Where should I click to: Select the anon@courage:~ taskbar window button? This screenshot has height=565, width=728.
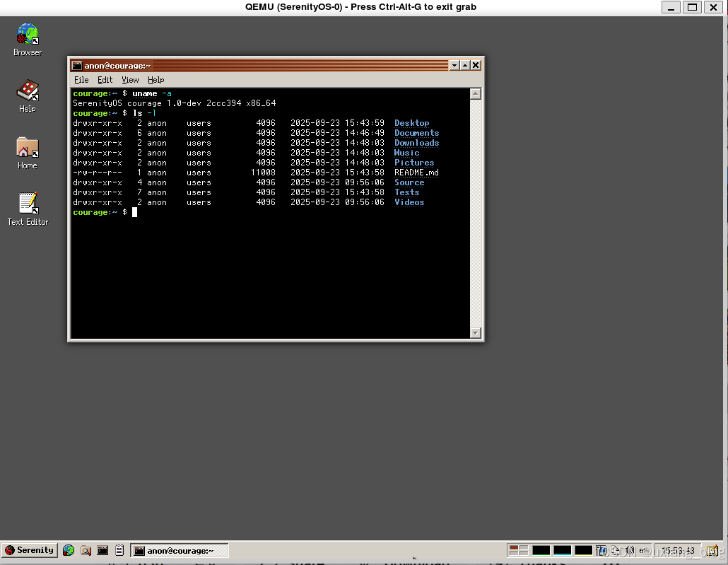[x=180, y=551]
